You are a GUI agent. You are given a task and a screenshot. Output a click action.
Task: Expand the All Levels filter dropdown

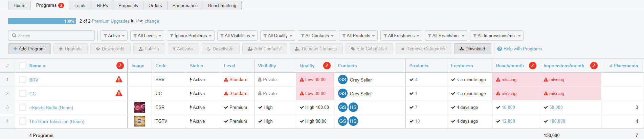(147, 36)
